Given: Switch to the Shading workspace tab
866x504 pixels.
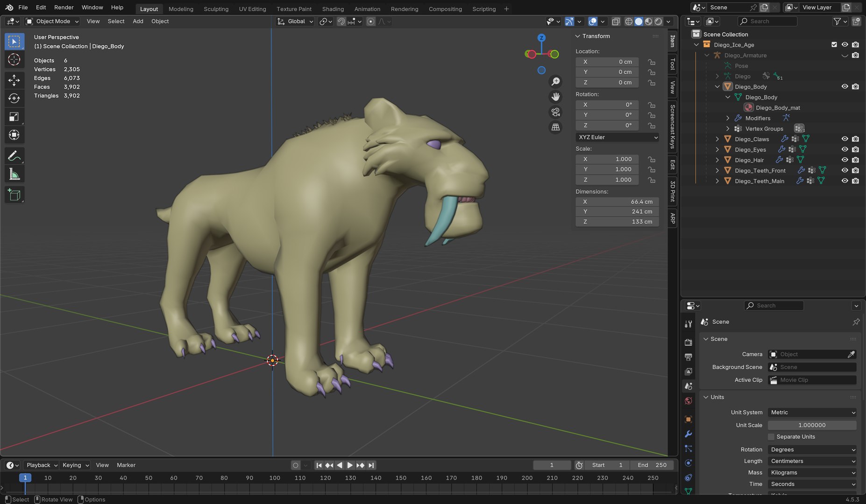Looking at the screenshot, I should [x=333, y=9].
